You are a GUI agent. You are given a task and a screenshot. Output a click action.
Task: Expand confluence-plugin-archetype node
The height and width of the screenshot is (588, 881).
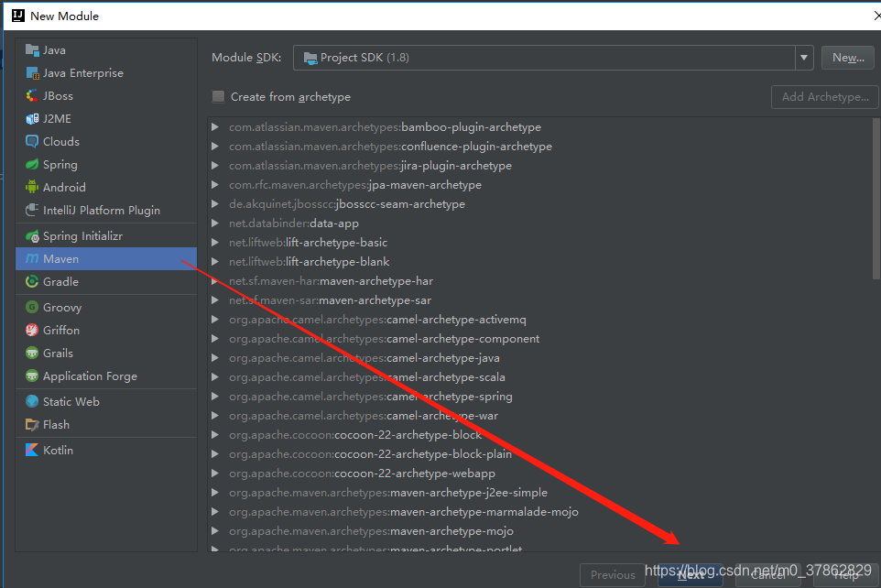pyautogui.click(x=214, y=147)
